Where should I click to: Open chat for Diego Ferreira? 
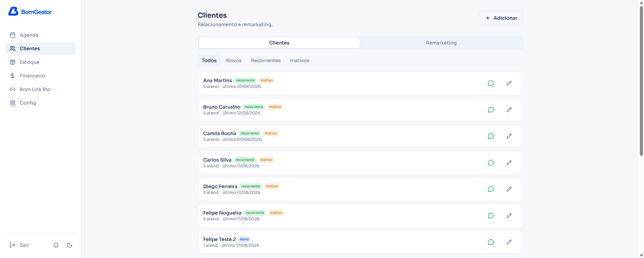point(490,189)
